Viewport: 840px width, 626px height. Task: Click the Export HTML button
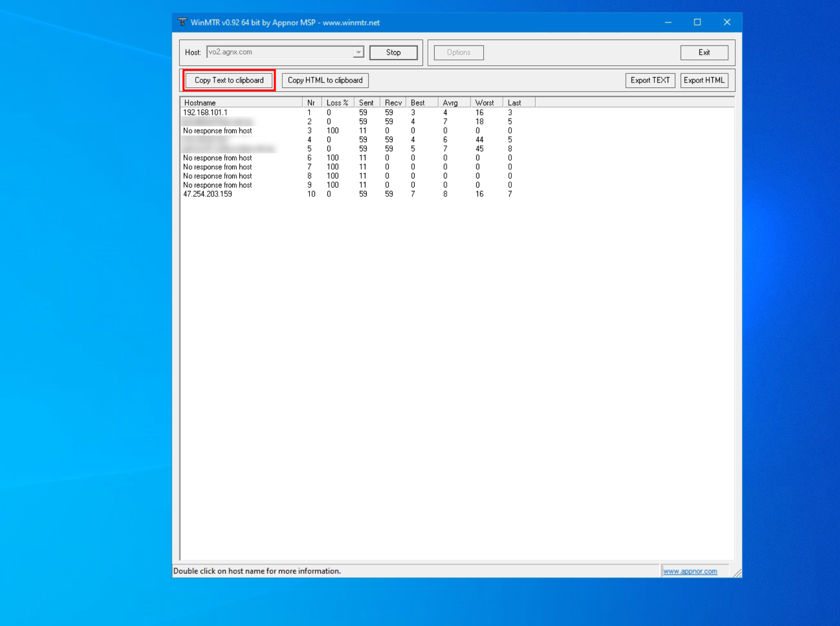(704, 80)
